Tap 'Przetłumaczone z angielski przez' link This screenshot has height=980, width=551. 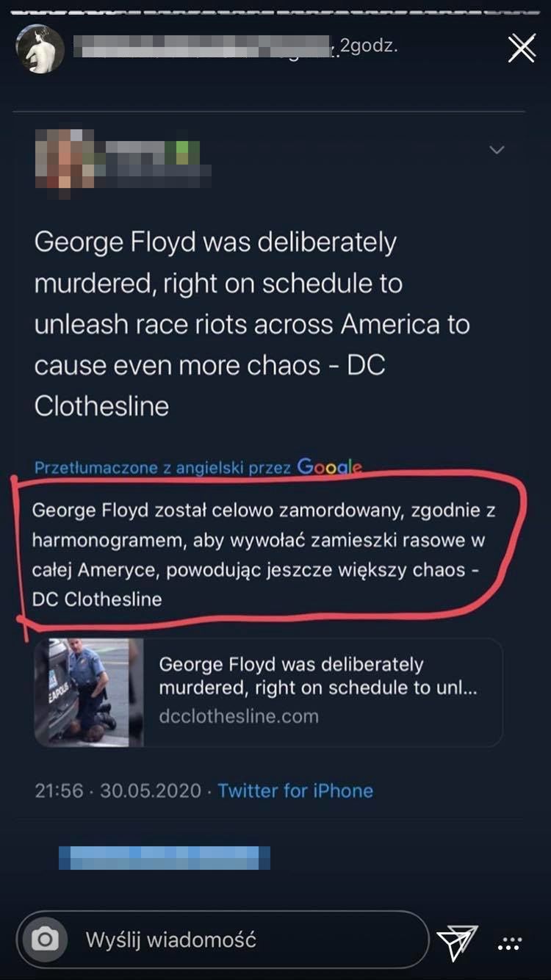point(162,468)
